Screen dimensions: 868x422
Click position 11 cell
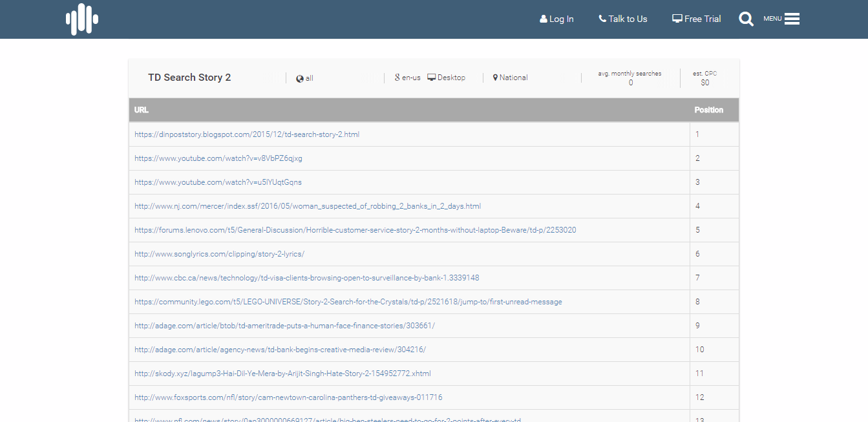click(x=714, y=374)
